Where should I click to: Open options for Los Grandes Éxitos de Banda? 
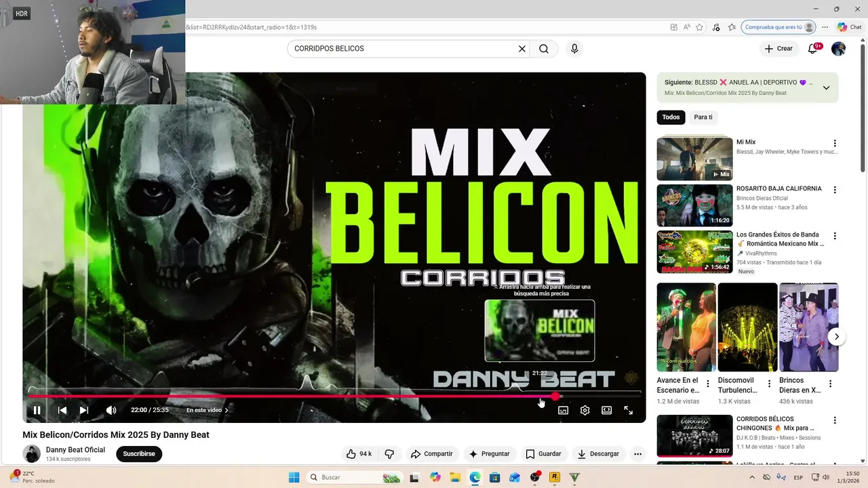click(835, 236)
